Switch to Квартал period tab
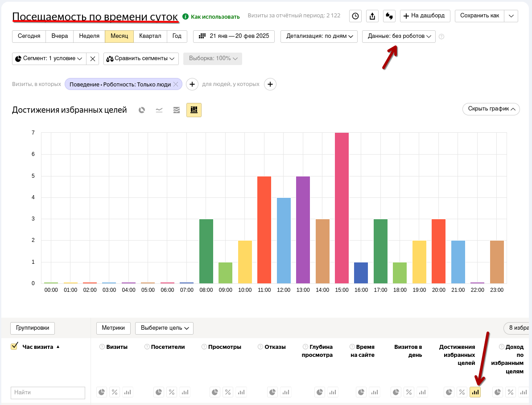 (x=150, y=36)
